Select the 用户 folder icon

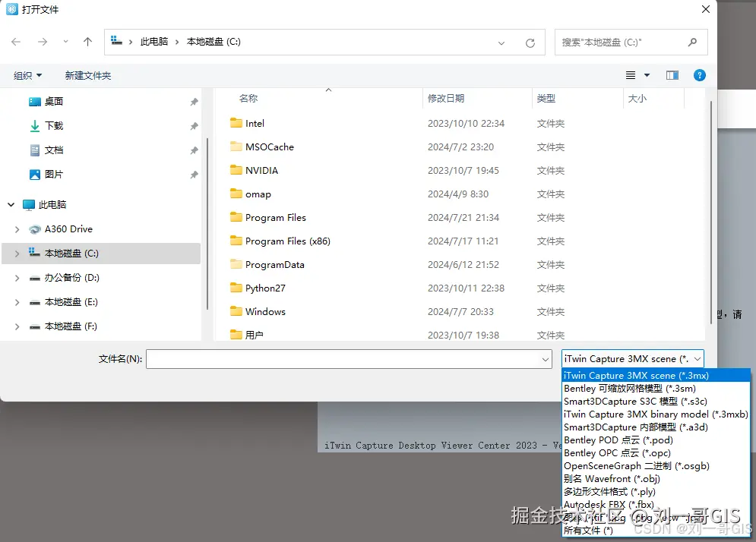click(x=236, y=335)
